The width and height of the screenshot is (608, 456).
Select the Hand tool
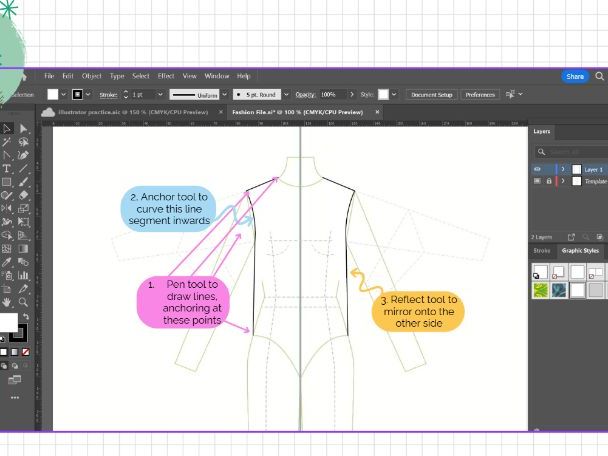click(7, 302)
